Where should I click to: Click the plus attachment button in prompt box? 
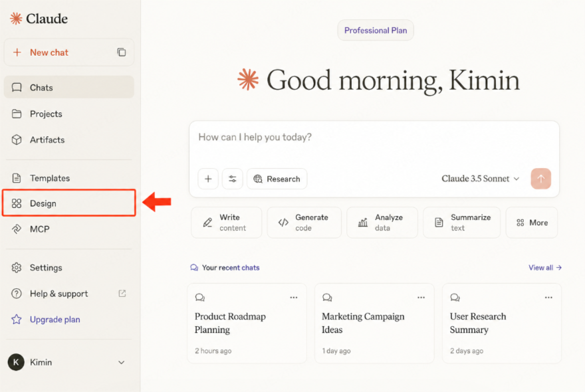208,179
